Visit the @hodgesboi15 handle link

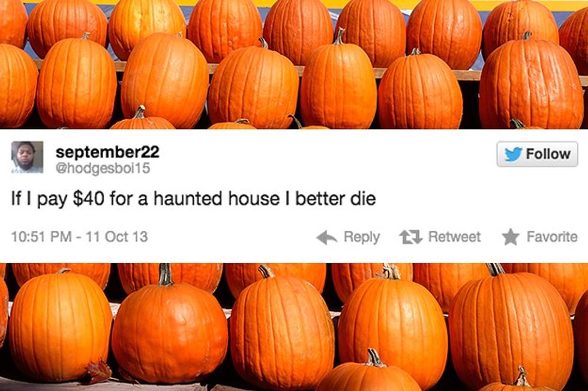pos(103,169)
